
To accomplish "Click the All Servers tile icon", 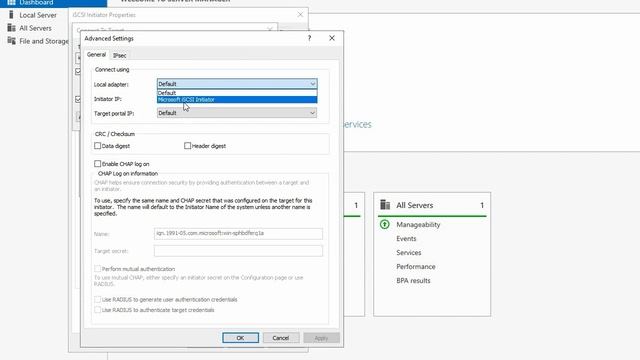I will point(385,204).
